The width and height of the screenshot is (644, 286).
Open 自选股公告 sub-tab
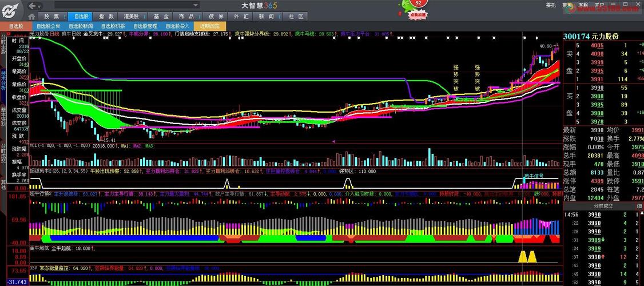point(47,26)
